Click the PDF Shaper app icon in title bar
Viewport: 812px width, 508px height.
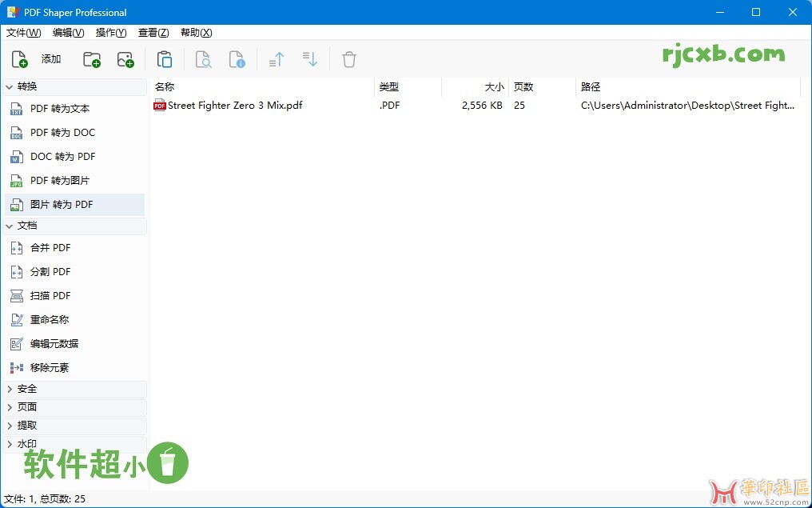pos(14,13)
